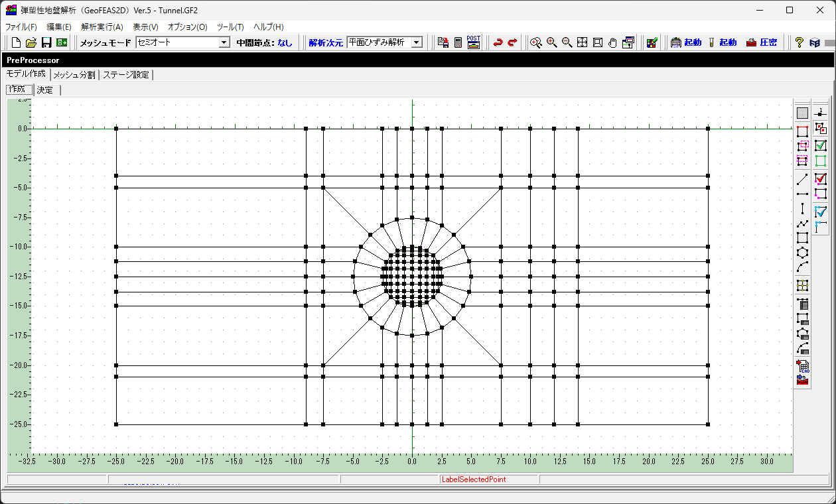The image size is (836, 504).
Task: Click the tunnel crown node atop the circle
Action: pyautogui.click(x=412, y=218)
